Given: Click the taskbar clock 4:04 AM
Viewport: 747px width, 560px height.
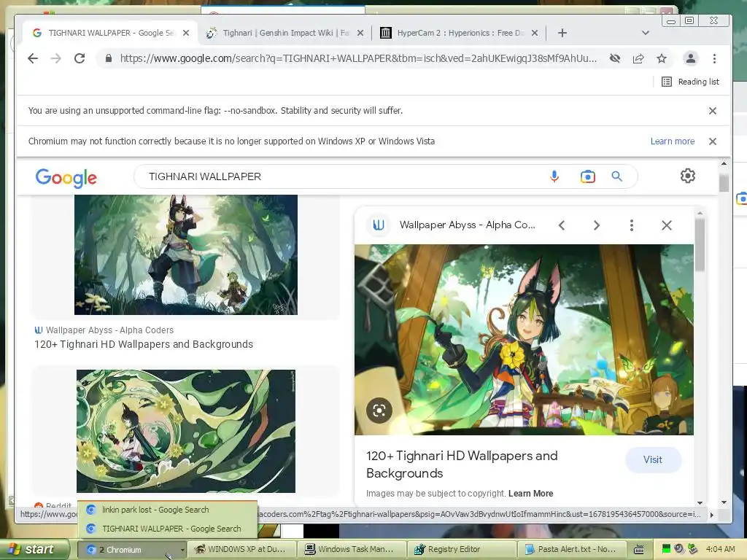Looking at the screenshot, I should 720,550.
